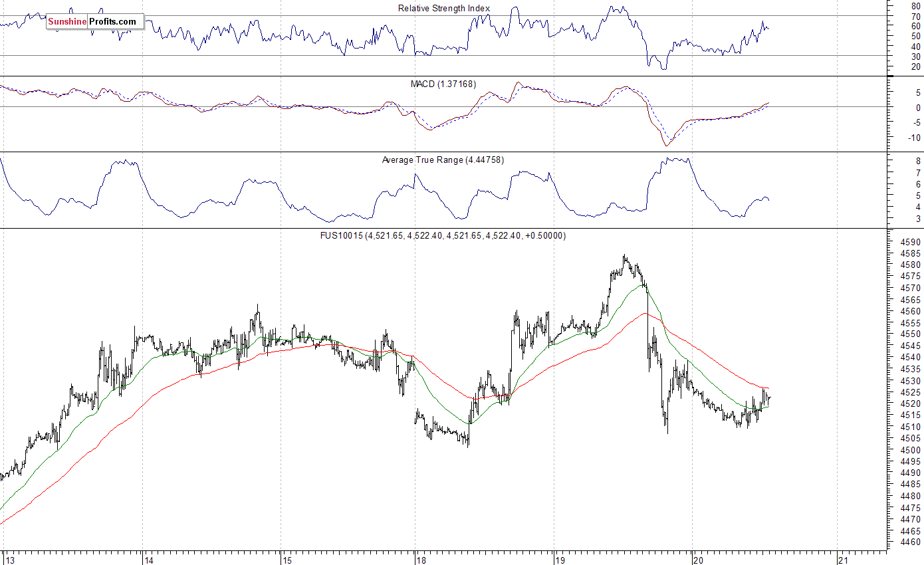Select the 60 level on RSI axis
Image resolution: width=924 pixels, height=565 pixels.
pyautogui.click(x=916, y=26)
